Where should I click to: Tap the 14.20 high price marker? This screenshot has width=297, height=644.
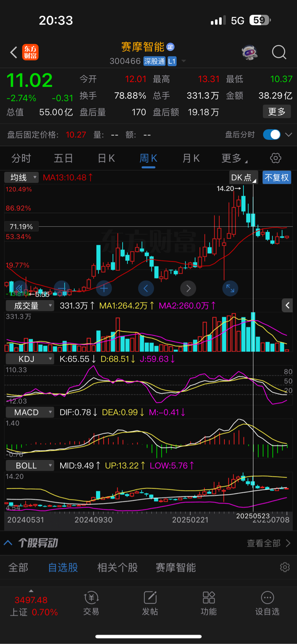(x=229, y=188)
